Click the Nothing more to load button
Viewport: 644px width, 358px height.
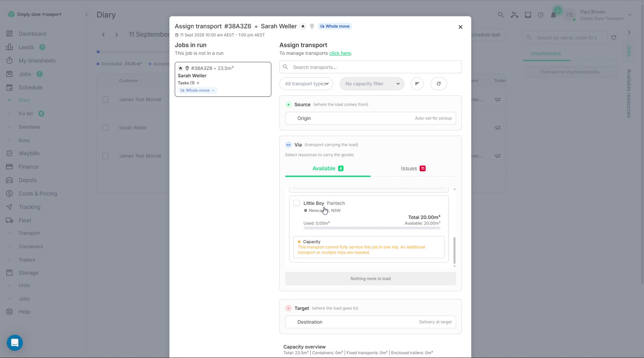370,279
